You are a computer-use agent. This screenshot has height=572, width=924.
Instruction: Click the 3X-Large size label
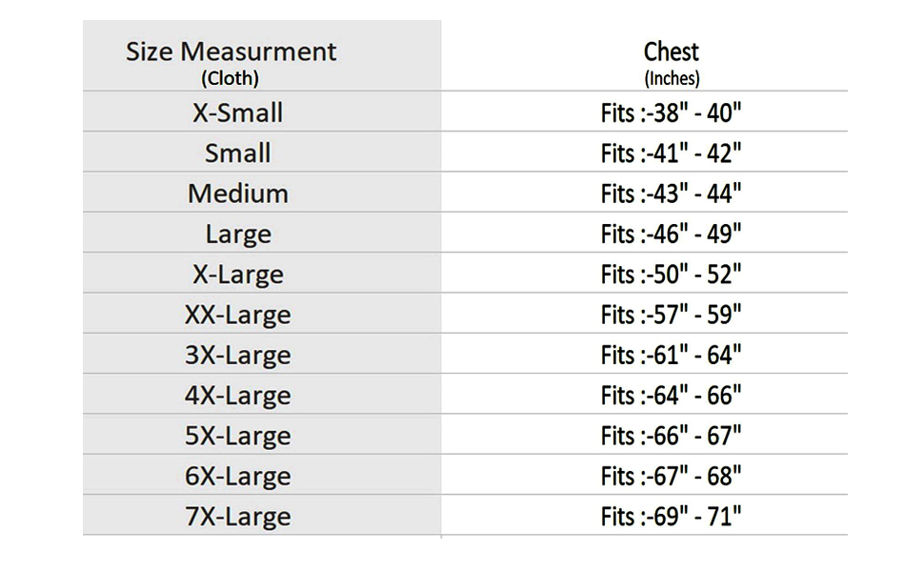click(238, 356)
